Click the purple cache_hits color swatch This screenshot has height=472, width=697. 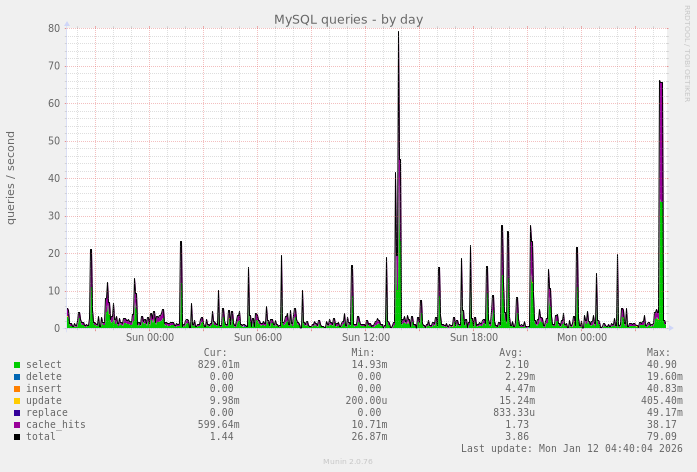pyautogui.click(x=17, y=425)
